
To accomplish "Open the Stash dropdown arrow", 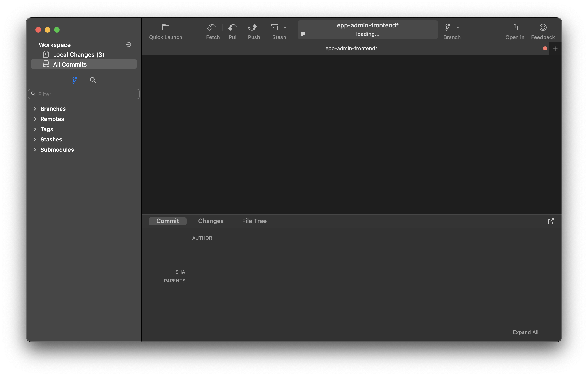I will click(x=285, y=28).
